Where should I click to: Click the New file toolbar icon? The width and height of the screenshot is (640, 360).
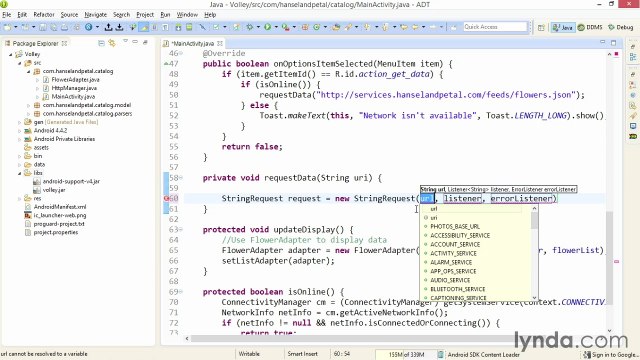pyautogui.click(x=7, y=27)
